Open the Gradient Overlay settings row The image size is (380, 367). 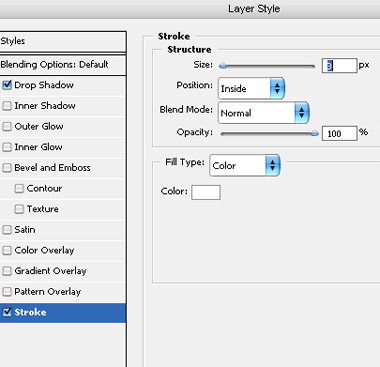[63, 271]
